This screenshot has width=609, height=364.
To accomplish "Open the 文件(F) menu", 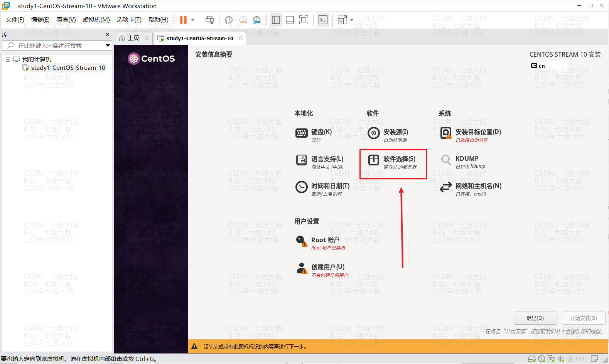I will pyautogui.click(x=15, y=20).
